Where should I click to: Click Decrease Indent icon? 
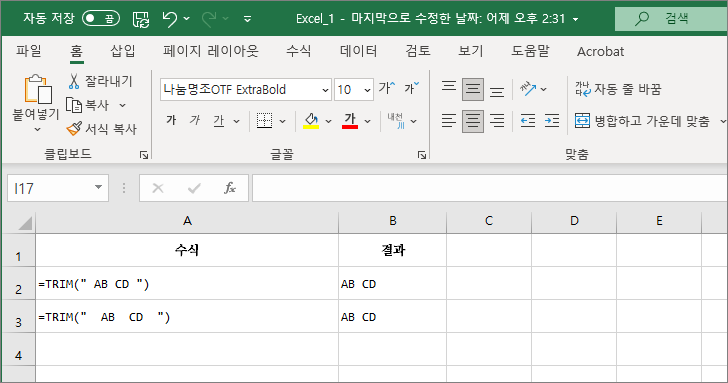click(528, 121)
